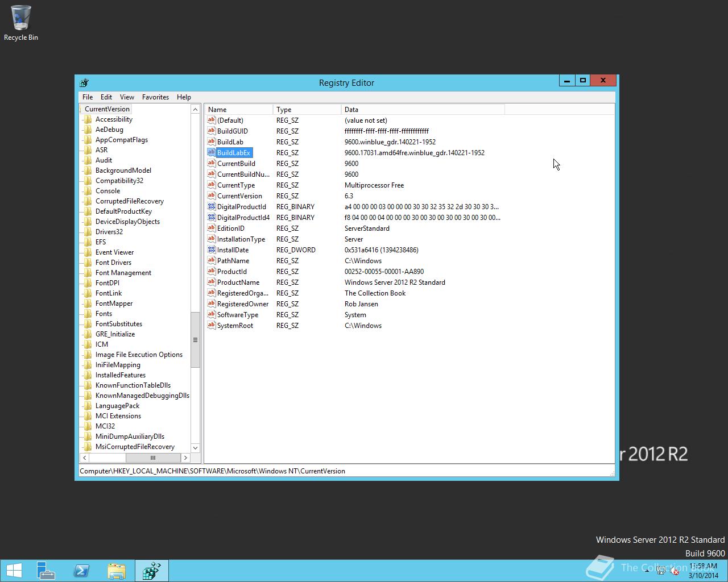Select the AppCompatFlags key
Screen dimensions: 728x582
tap(122, 140)
